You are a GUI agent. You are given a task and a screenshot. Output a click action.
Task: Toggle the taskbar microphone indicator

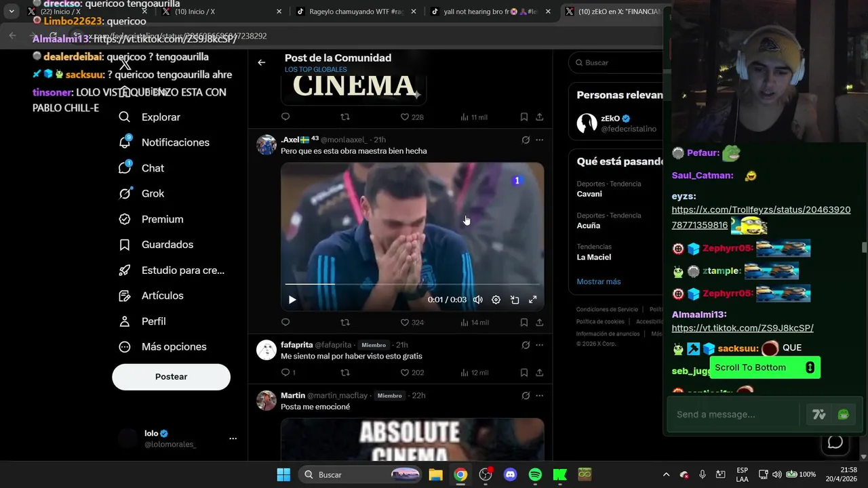point(703,474)
